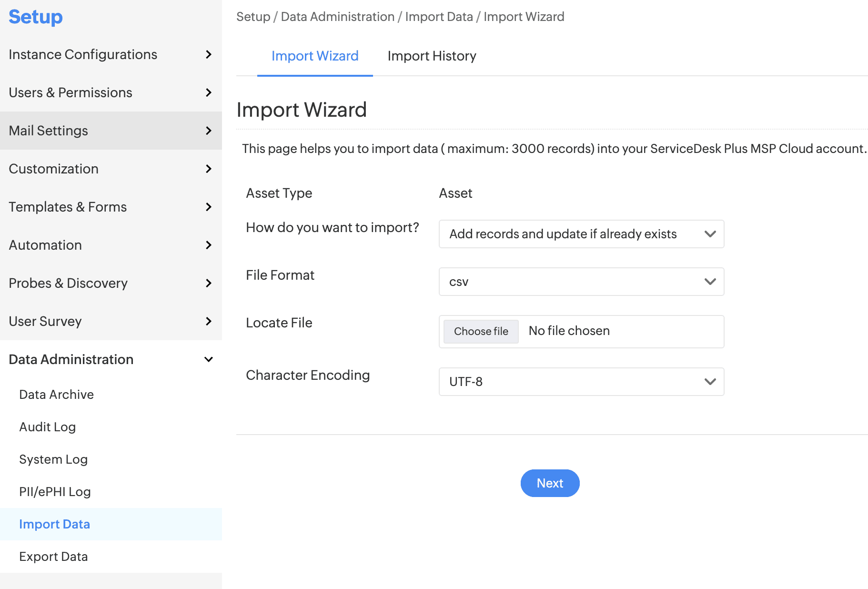Image resolution: width=868 pixels, height=589 pixels.
Task: Click the User Survey chevron
Action: point(208,321)
